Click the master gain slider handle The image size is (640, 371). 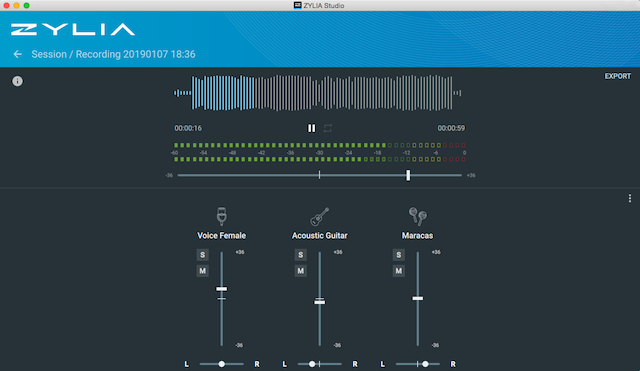pos(408,176)
